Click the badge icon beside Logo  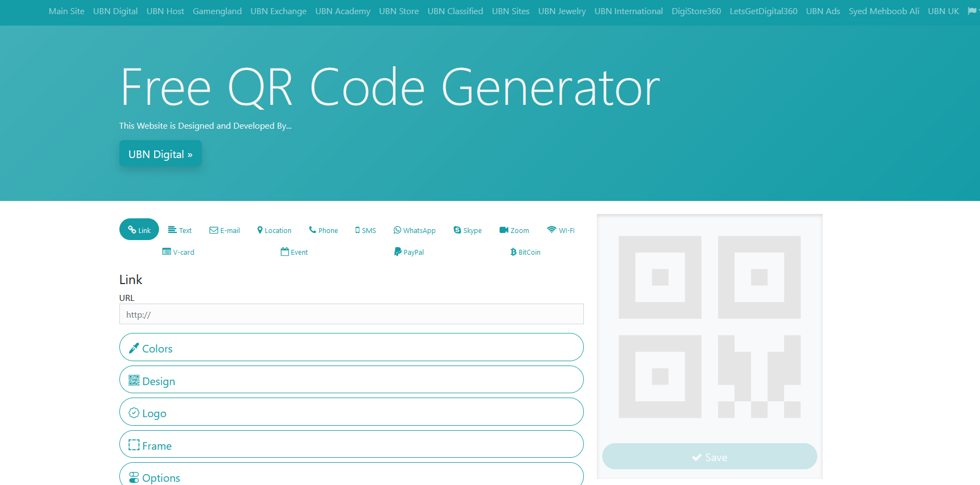point(134,413)
